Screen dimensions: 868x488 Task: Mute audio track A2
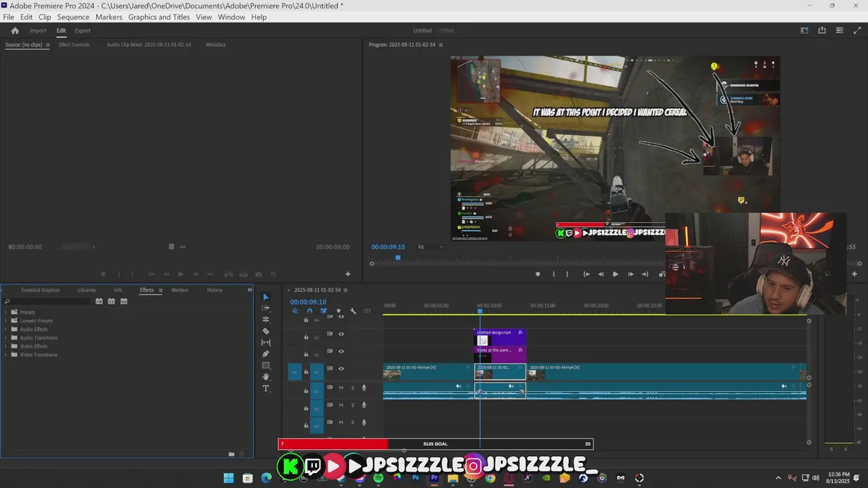coord(341,405)
